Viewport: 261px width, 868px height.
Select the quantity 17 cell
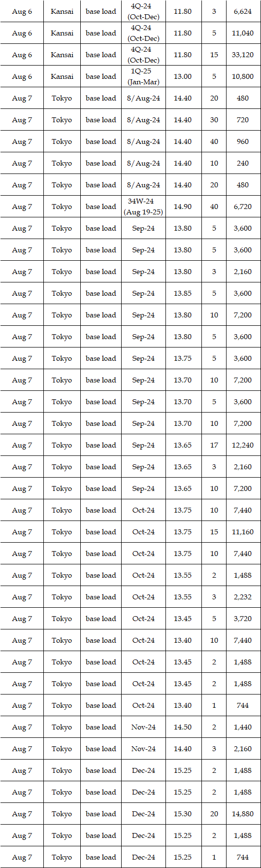(214, 445)
